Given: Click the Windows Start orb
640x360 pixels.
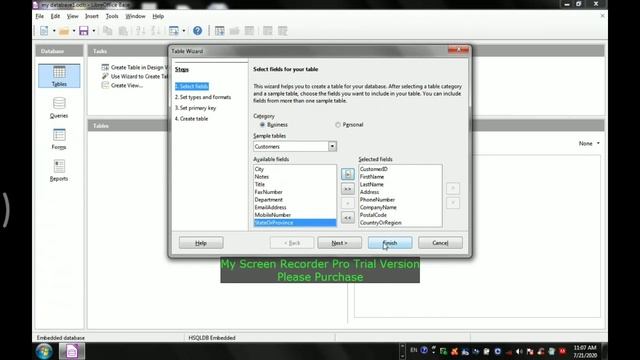Looking at the screenshot, I should (44, 351).
